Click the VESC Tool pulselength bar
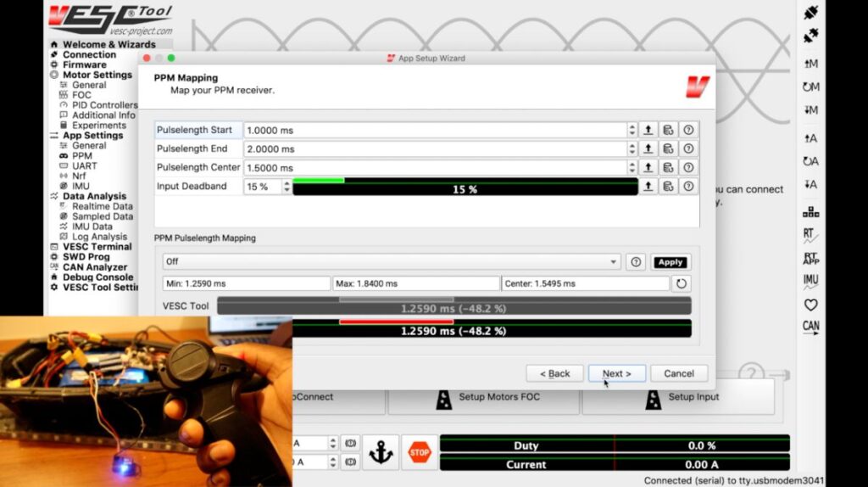This screenshot has width=868, height=487. [454, 305]
